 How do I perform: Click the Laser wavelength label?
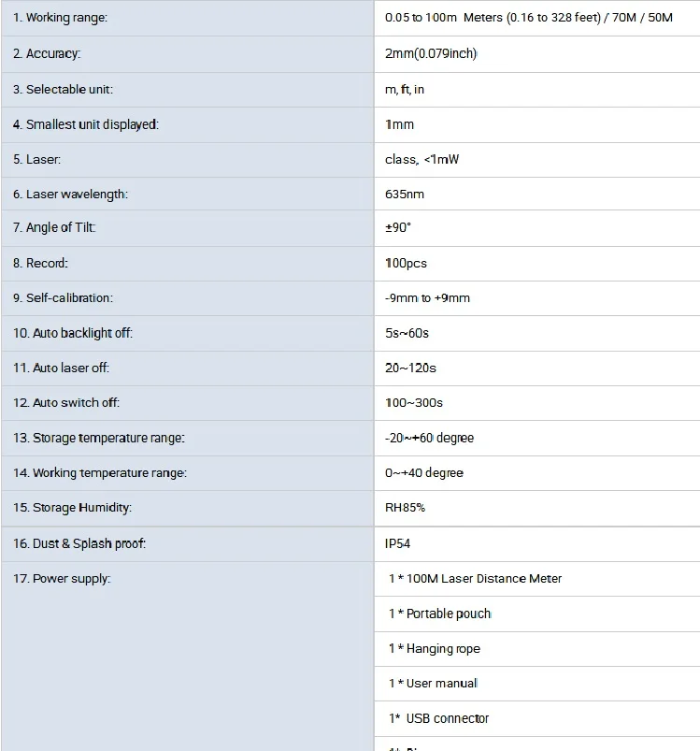coord(70,195)
